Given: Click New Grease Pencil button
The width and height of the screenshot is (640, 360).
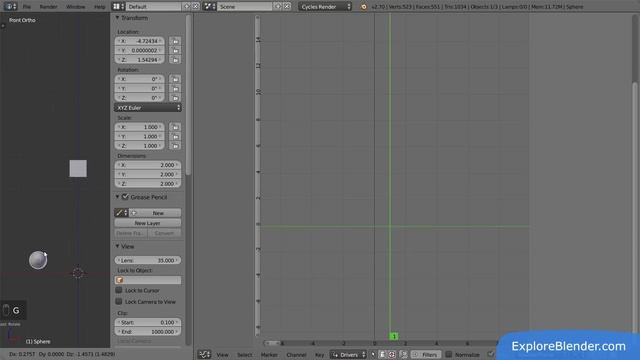Looking at the screenshot, I should pos(155,213).
